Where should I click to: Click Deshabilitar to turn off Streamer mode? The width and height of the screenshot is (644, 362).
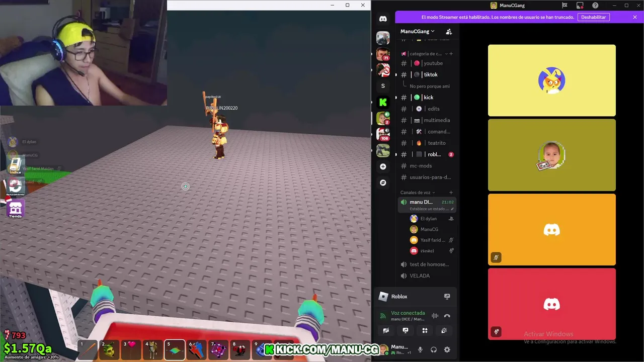[593, 17]
